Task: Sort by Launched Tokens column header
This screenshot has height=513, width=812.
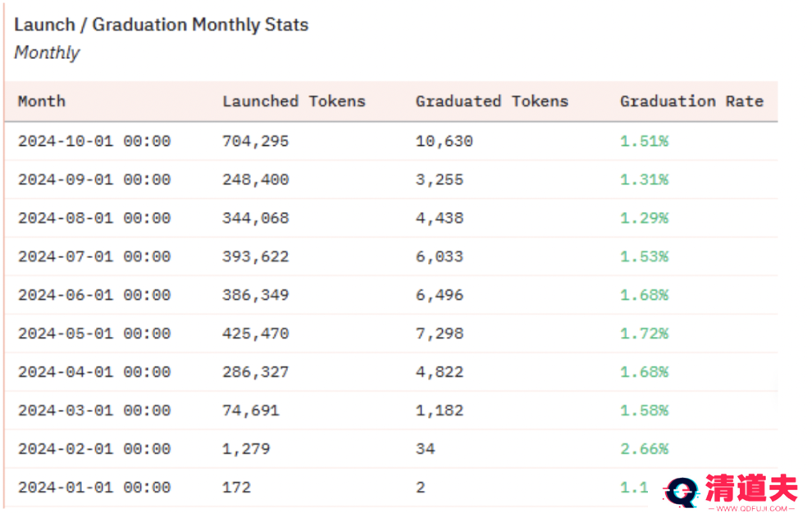Action: point(294,102)
